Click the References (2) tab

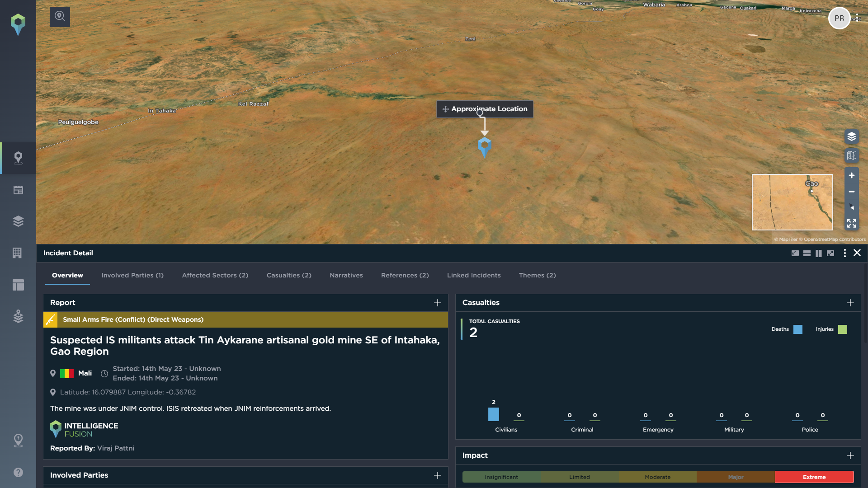(405, 275)
